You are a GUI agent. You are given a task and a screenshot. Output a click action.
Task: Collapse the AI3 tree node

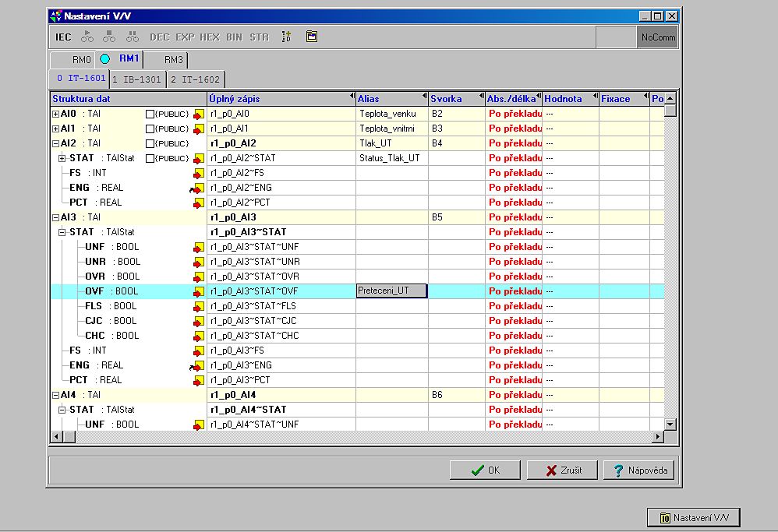coord(55,217)
